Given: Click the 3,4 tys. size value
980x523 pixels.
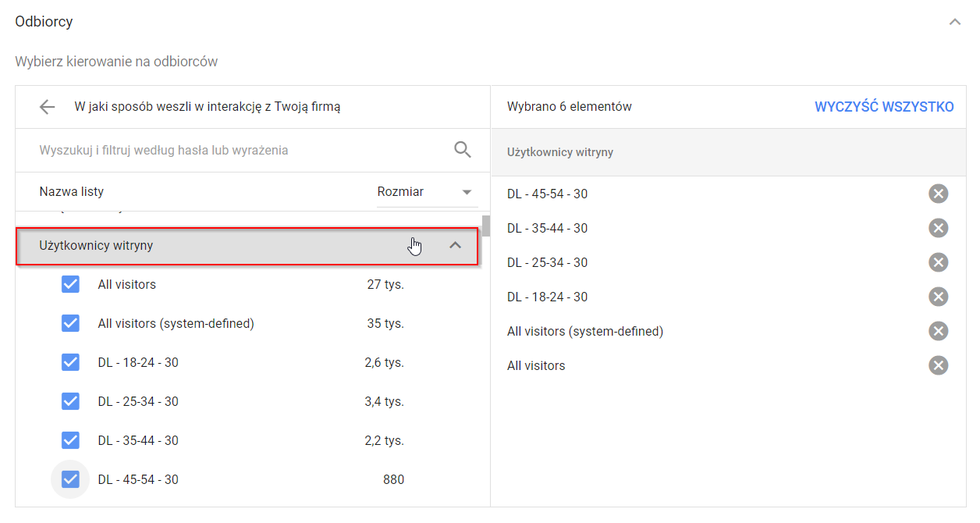Looking at the screenshot, I should point(384,401).
